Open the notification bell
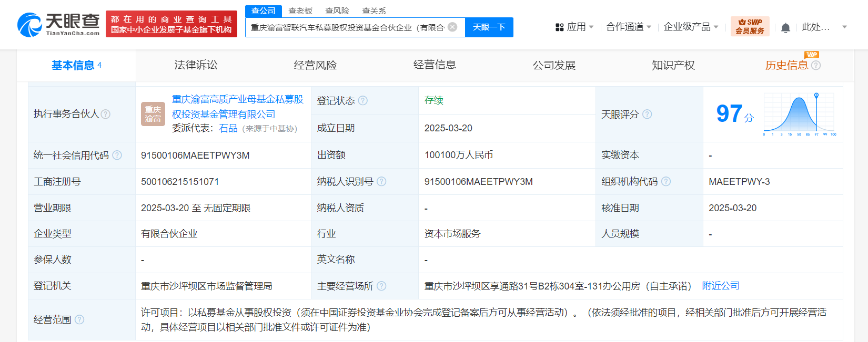This screenshot has height=342, width=868. point(785,27)
